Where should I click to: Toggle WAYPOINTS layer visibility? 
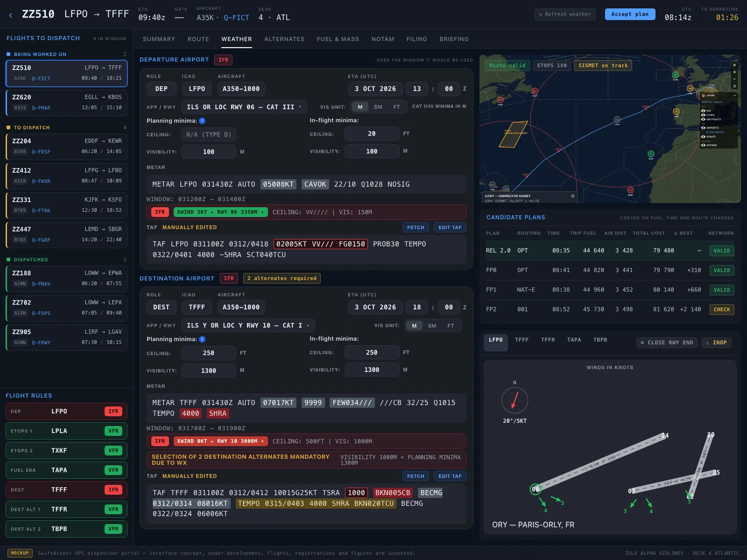coord(703,119)
